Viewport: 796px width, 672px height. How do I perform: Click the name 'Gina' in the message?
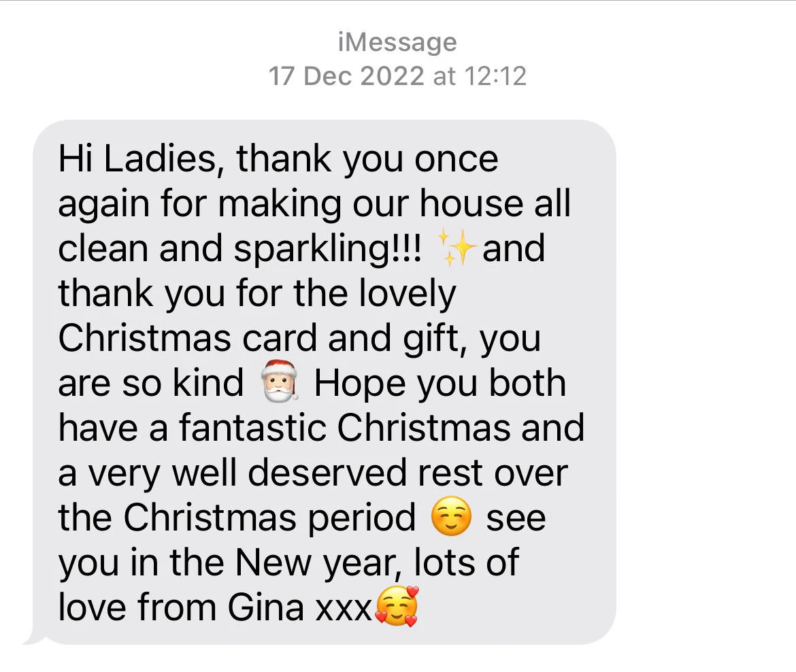(265, 607)
